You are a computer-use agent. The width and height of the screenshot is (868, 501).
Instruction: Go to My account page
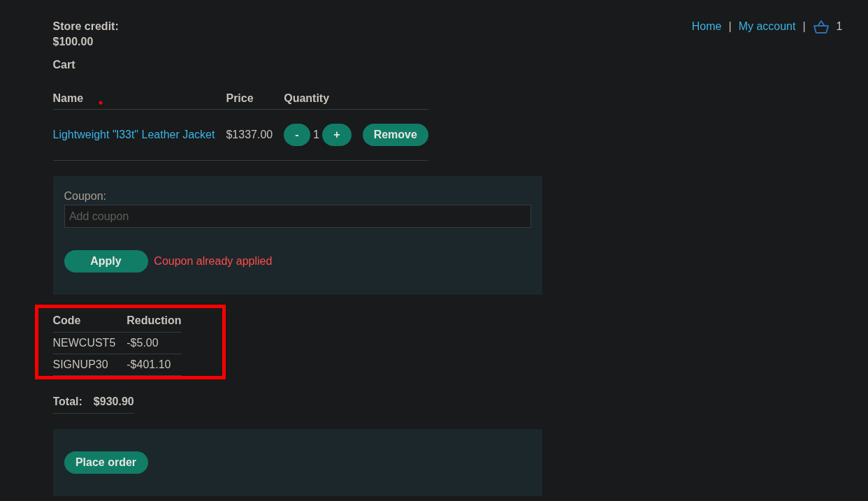point(767,27)
